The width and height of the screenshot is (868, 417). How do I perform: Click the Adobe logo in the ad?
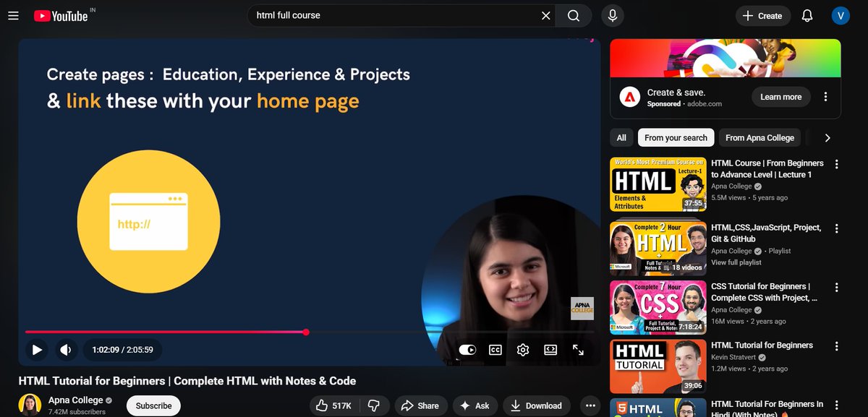tap(629, 98)
